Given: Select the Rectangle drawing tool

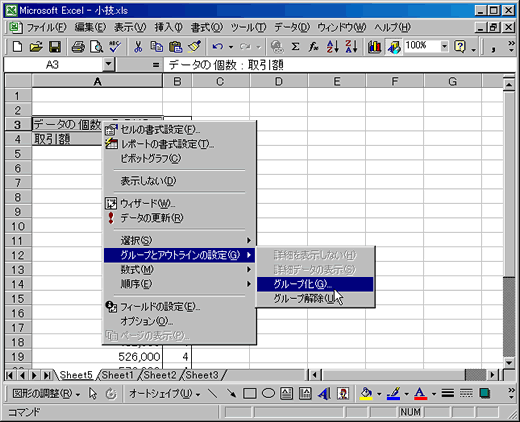Looking at the screenshot, I should (x=250, y=394).
